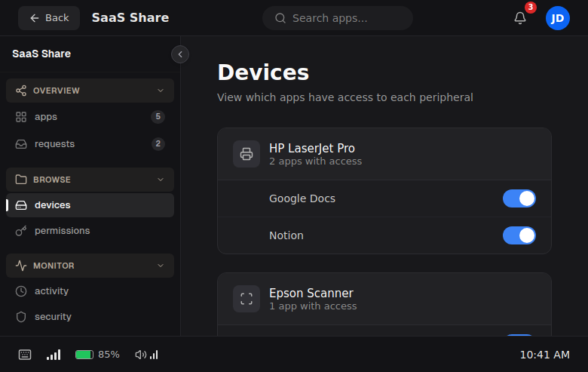Click the battery indicator showing 85%
588x372 pixels.
tap(97, 355)
